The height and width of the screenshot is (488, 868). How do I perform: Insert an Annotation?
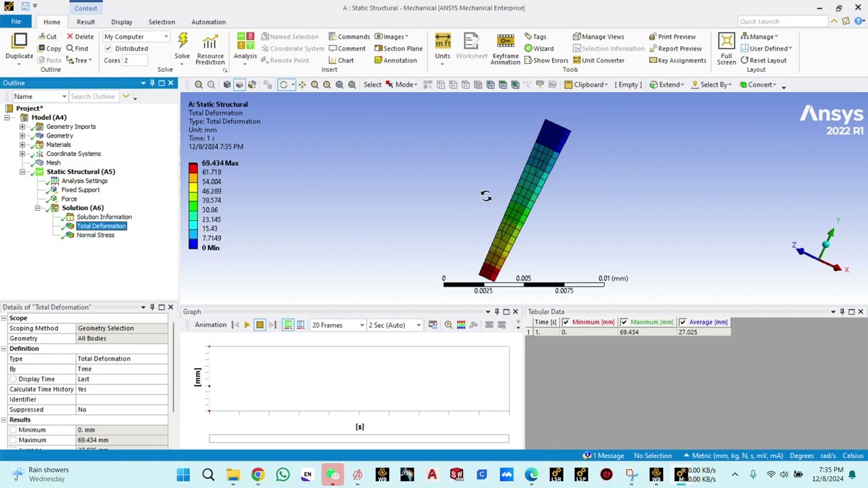click(395, 60)
